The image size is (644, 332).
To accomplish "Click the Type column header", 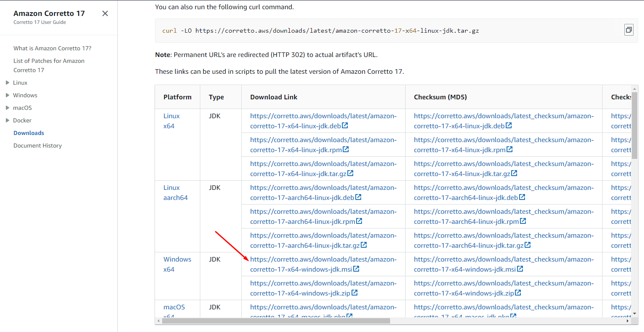I will 216,97.
